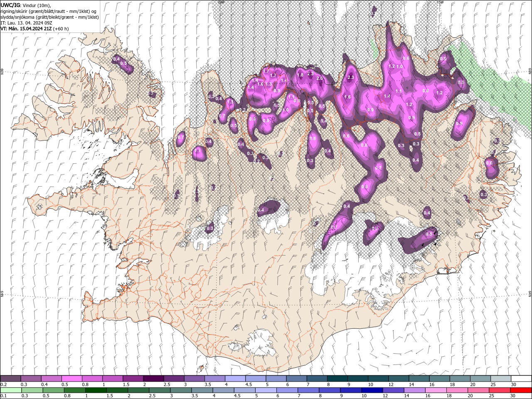Click the '1.8' precipitation value on north coast
This screenshot has width=532, height=399.
(300, 75)
